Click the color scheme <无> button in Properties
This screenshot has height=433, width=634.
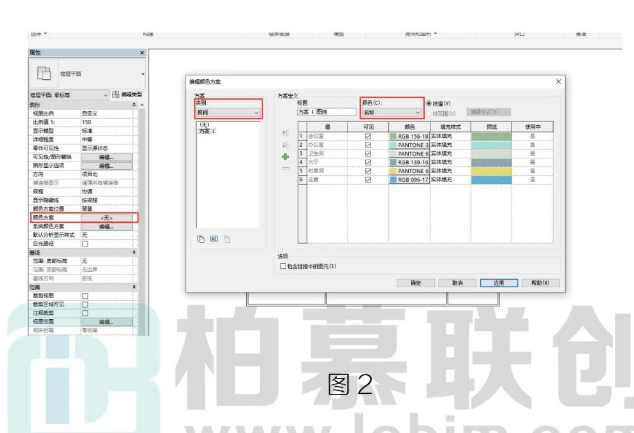(107, 218)
